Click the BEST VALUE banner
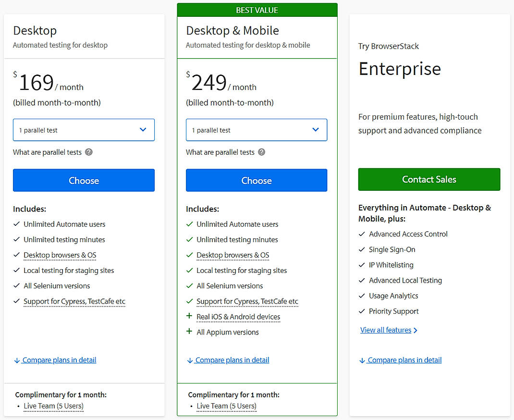 pos(257,10)
